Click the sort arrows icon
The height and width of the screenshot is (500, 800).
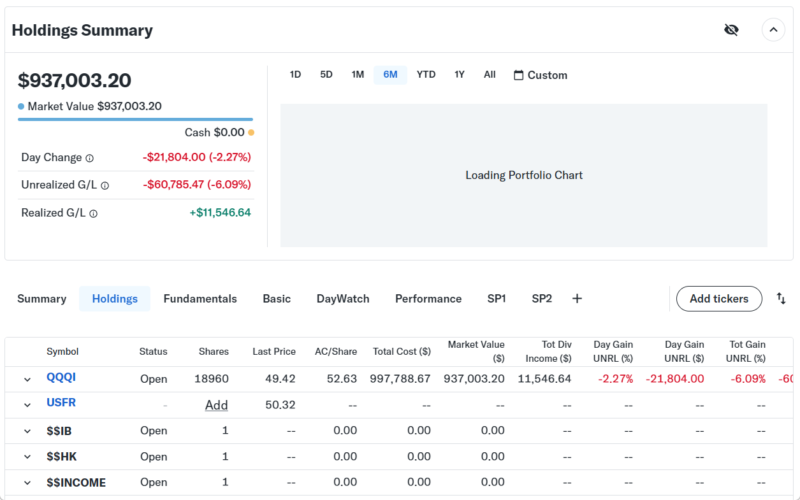tap(781, 298)
